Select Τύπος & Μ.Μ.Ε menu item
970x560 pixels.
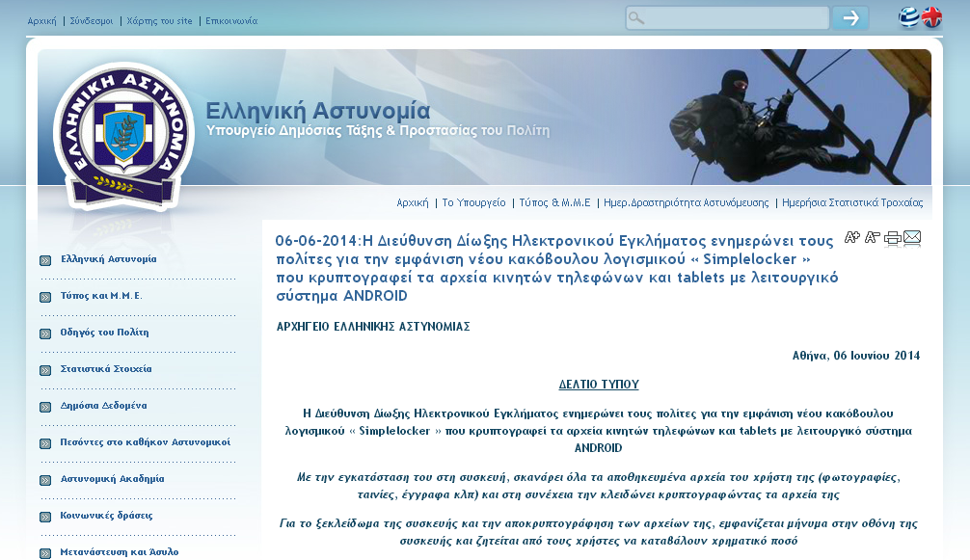554,202
